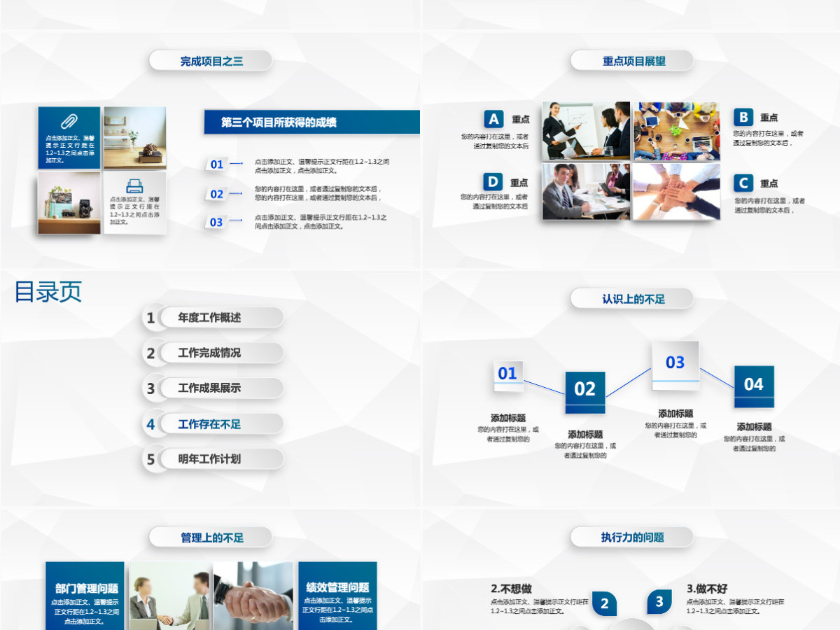840x630 pixels.
Task: Click the blue 04 step box
Action: pos(754,386)
